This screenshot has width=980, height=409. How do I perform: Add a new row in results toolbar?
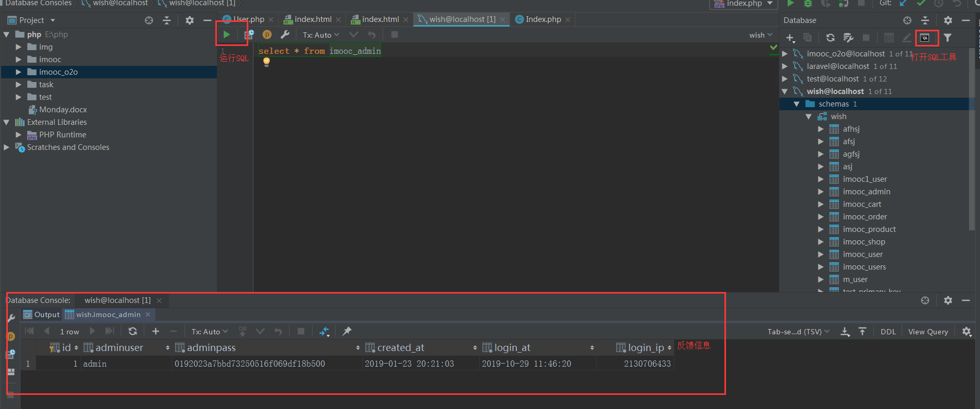[156, 331]
